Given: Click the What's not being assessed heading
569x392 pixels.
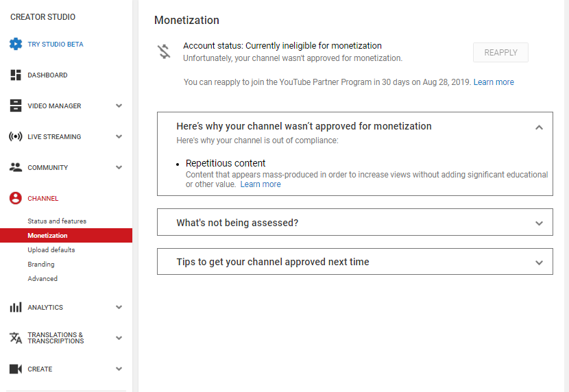Looking at the screenshot, I should point(237,223).
